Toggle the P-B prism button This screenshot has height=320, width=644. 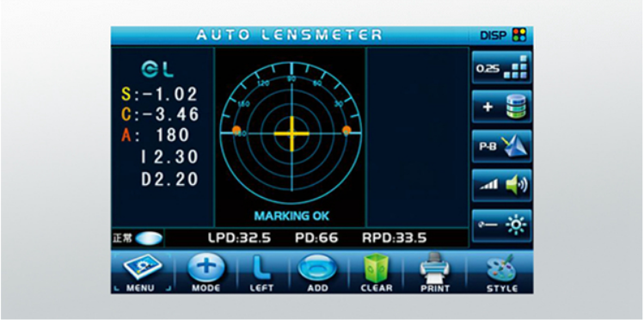click(x=501, y=146)
